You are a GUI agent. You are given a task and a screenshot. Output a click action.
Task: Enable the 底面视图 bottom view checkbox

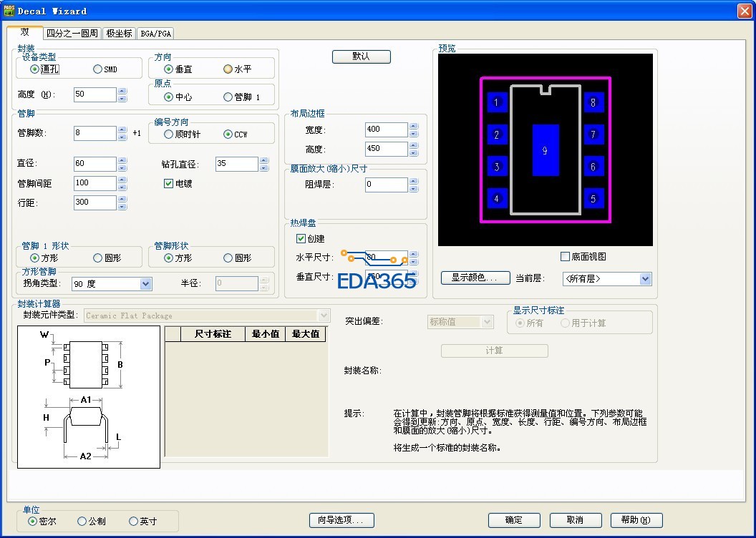click(565, 257)
